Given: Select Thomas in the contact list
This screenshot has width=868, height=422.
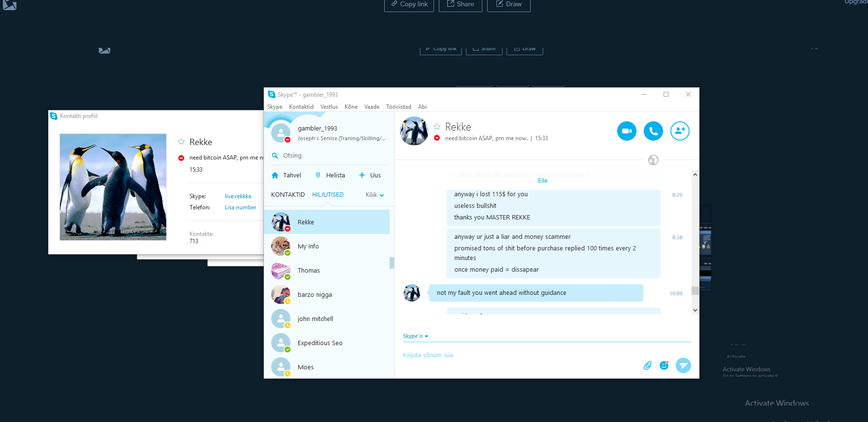Looking at the screenshot, I should 327,270.
